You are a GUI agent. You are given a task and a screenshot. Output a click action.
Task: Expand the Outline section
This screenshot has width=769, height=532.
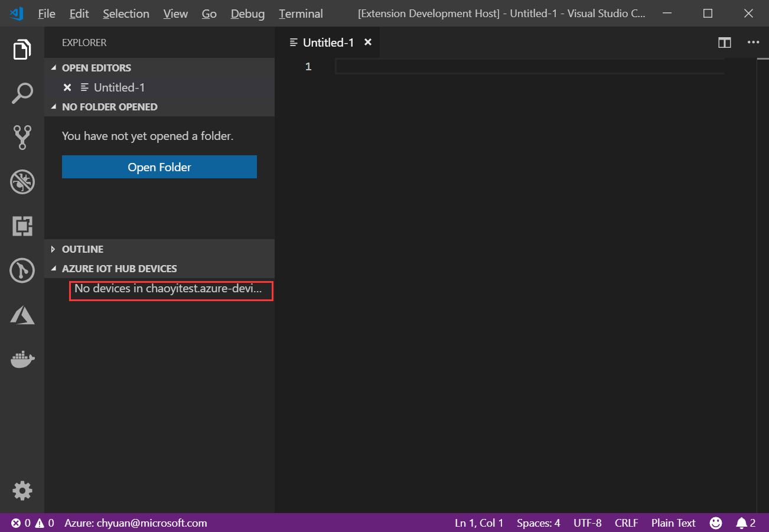[159, 249]
